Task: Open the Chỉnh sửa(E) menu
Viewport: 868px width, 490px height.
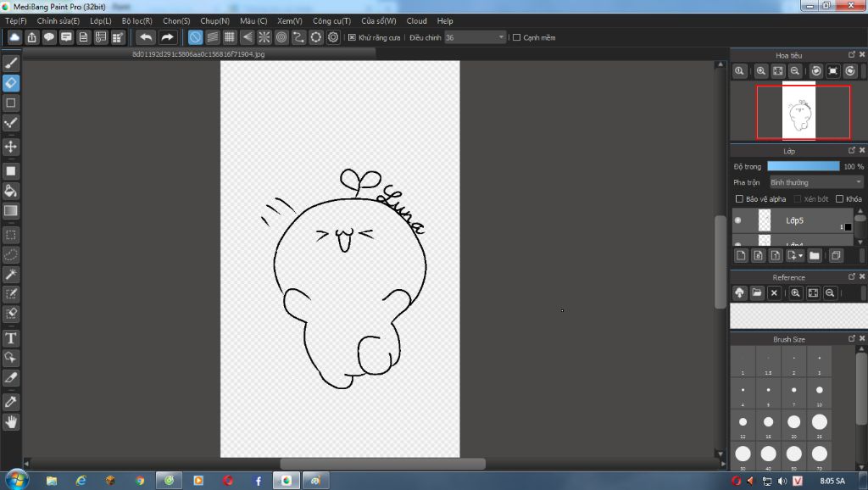Action: tap(58, 21)
